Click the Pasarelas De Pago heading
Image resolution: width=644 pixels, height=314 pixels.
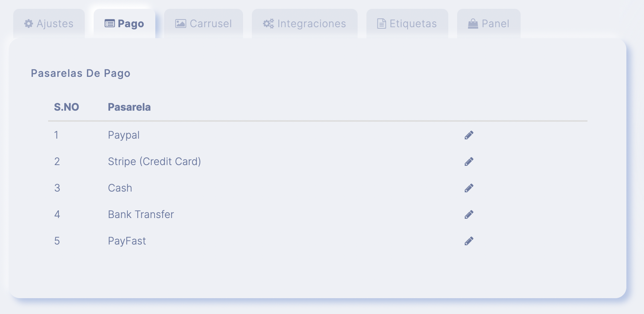pos(80,73)
